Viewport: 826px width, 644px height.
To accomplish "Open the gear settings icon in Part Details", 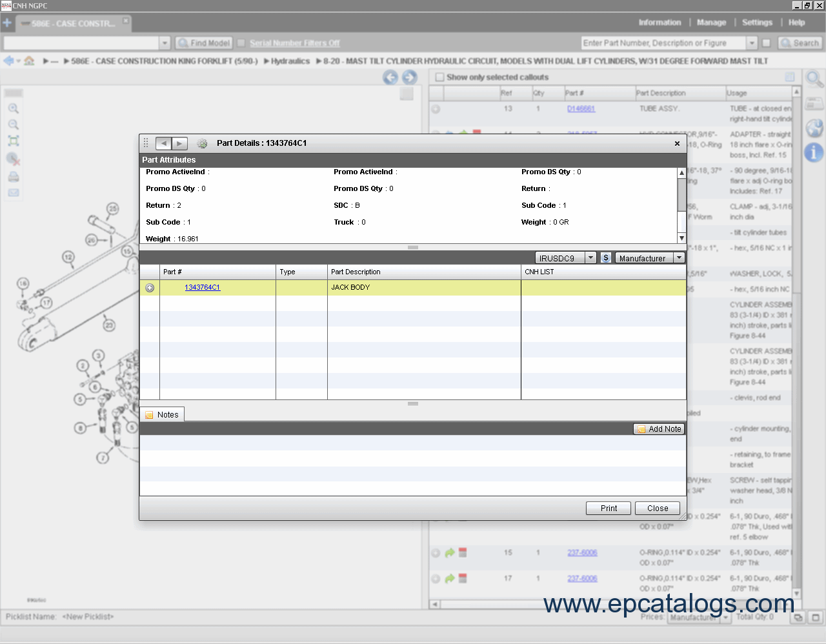I will (202, 143).
